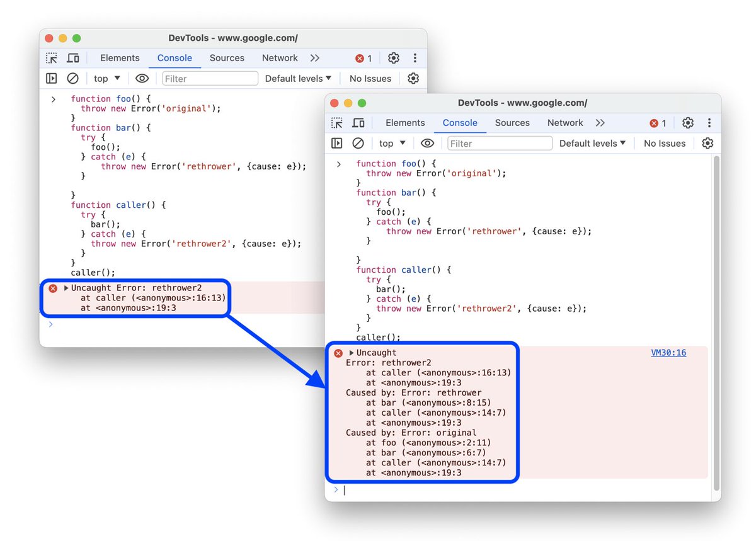Screen dimensions: 756x541
Task: Expand Uncaught Error: rethrower2 triangle in back window
Action: (x=66, y=288)
